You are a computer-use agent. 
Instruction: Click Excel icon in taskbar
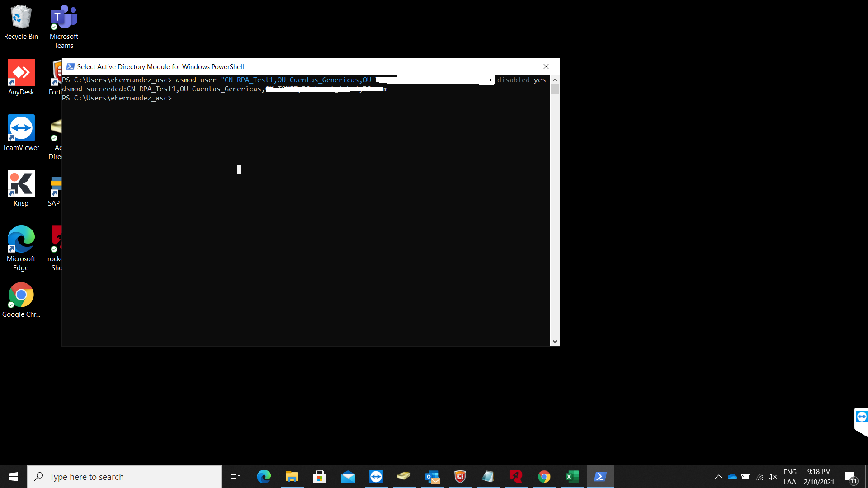[572, 477]
